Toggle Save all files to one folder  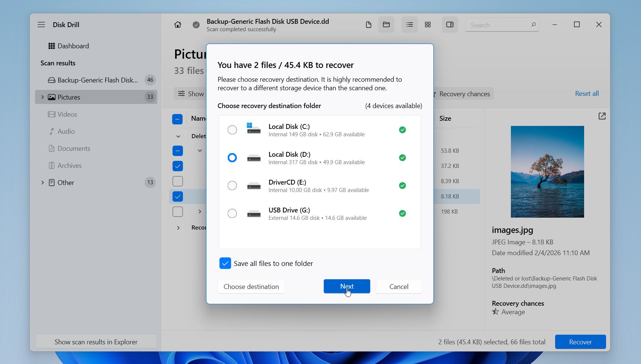point(225,263)
